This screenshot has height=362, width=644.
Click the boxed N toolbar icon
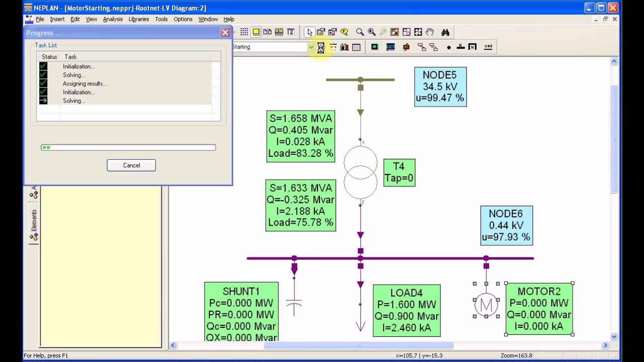point(472,47)
